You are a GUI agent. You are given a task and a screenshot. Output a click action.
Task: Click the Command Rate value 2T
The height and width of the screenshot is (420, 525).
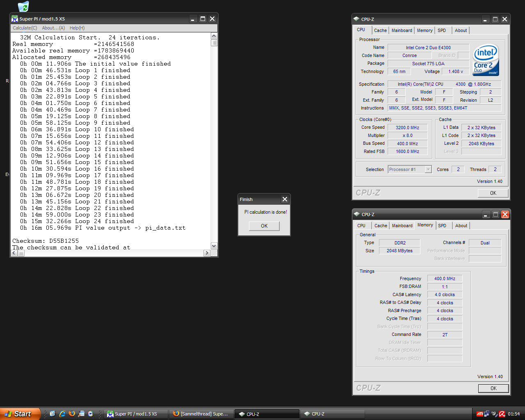tap(445, 335)
